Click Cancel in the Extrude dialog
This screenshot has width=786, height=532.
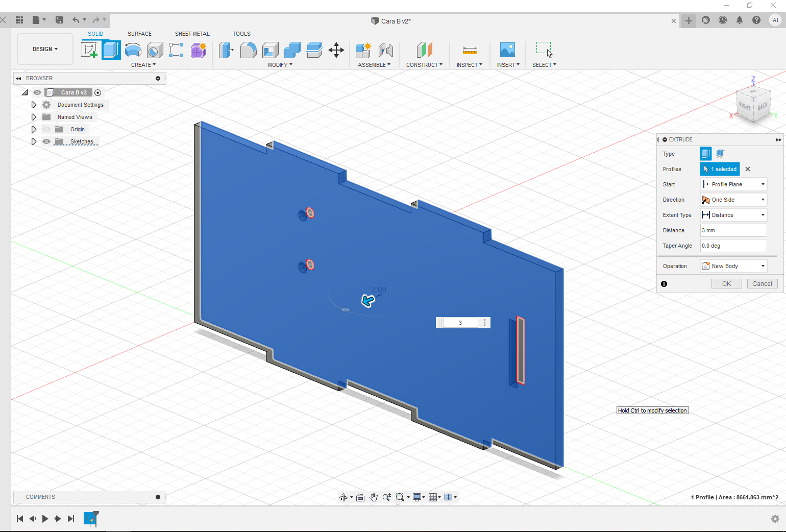click(x=762, y=284)
